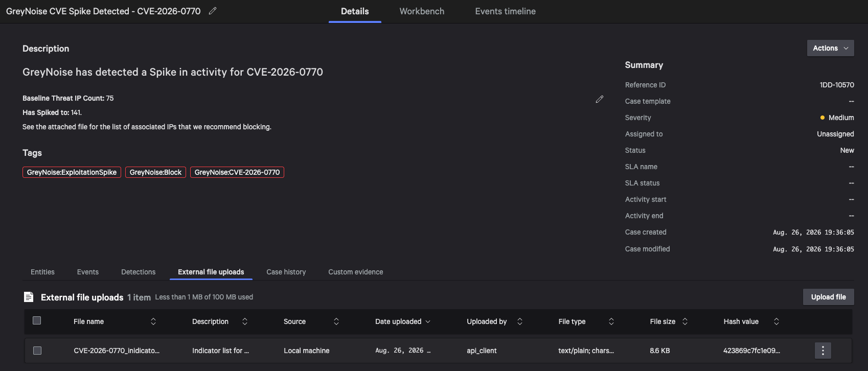The image size is (868, 371).
Task: Select all files with header checkbox
Action: pyautogui.click(x=37, y=320)
